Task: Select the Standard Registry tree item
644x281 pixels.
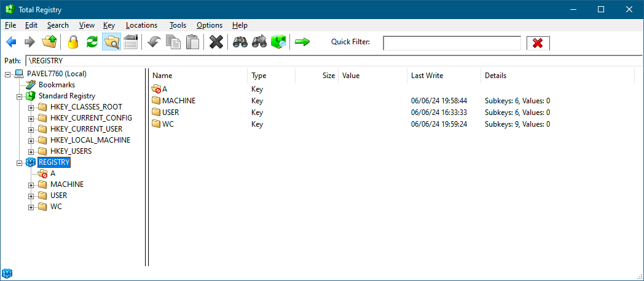Action: 67,96
